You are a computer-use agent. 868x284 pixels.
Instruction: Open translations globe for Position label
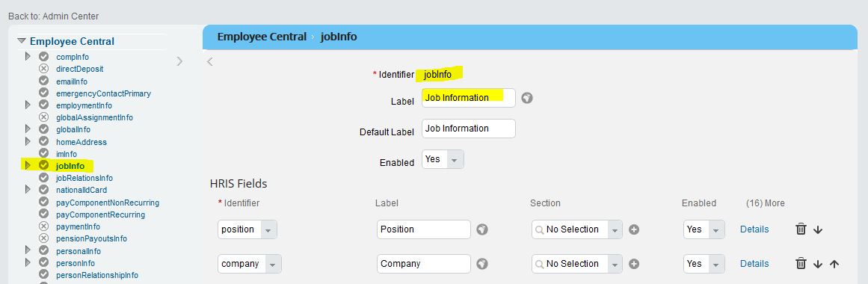click(x=482, y=229)
